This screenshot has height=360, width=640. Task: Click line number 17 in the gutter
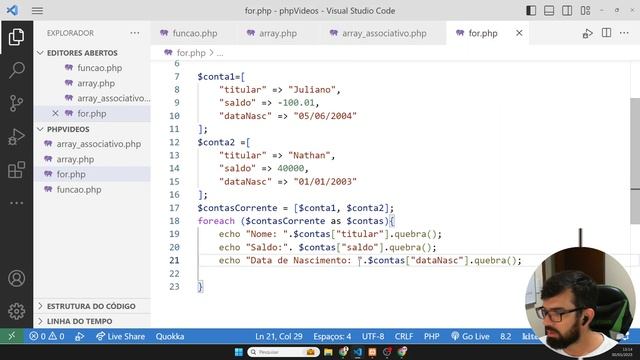tap(174, 208)
